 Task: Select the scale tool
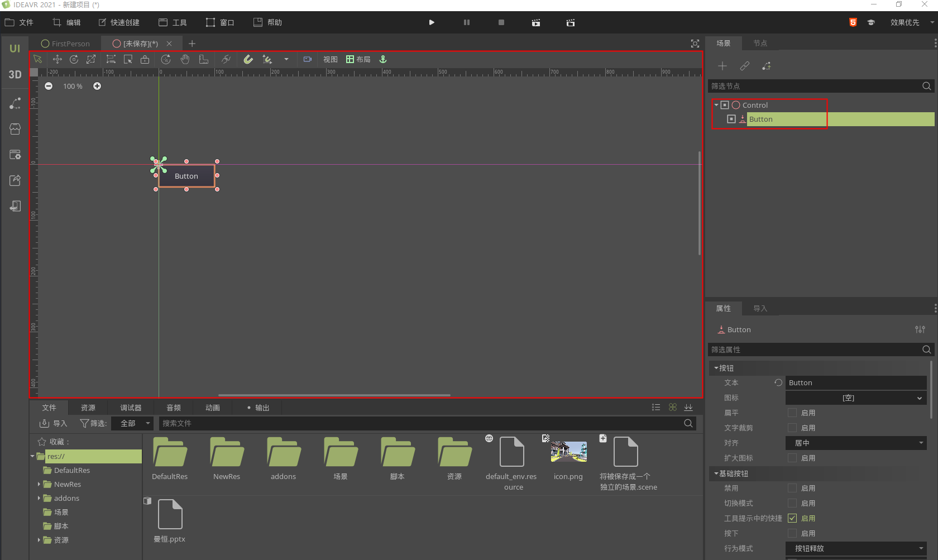click(91, 59)
